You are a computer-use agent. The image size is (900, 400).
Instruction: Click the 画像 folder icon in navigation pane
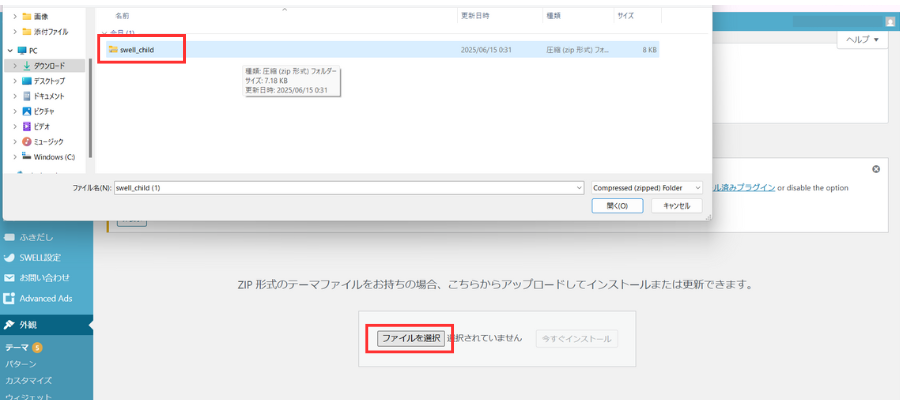[26, 17]
